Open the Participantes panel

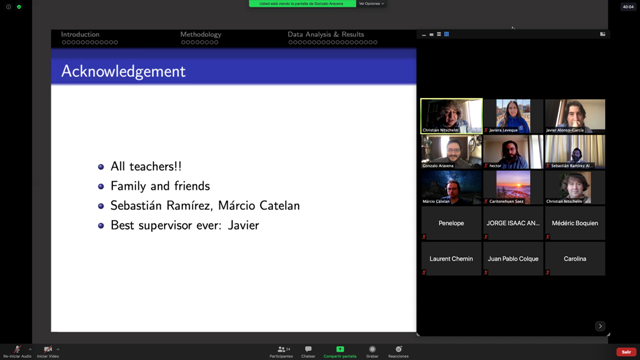click(281, 349)
